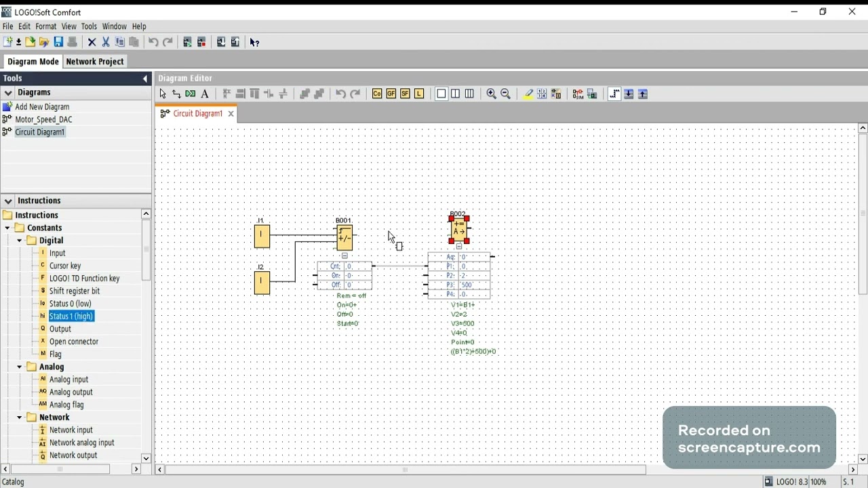Viewport: 868px width, 488px height.
Task: Collapse the Instructions section header
Action: pos(8,201)
